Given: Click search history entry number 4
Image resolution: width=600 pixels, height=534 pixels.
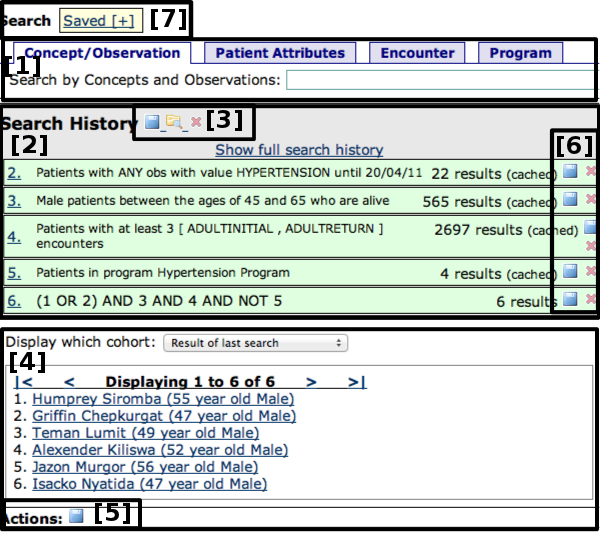Looking at the screenshot, I should pos(14,237).
